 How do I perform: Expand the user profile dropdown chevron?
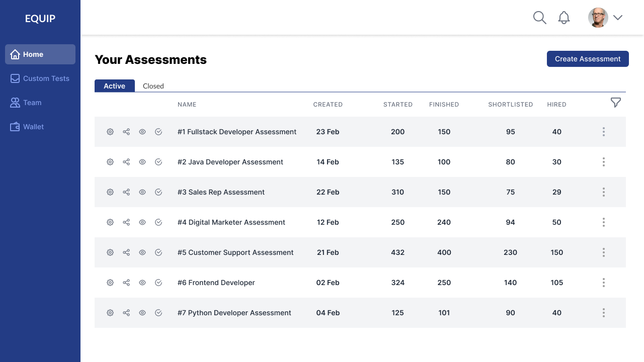[x=618, y=18]
